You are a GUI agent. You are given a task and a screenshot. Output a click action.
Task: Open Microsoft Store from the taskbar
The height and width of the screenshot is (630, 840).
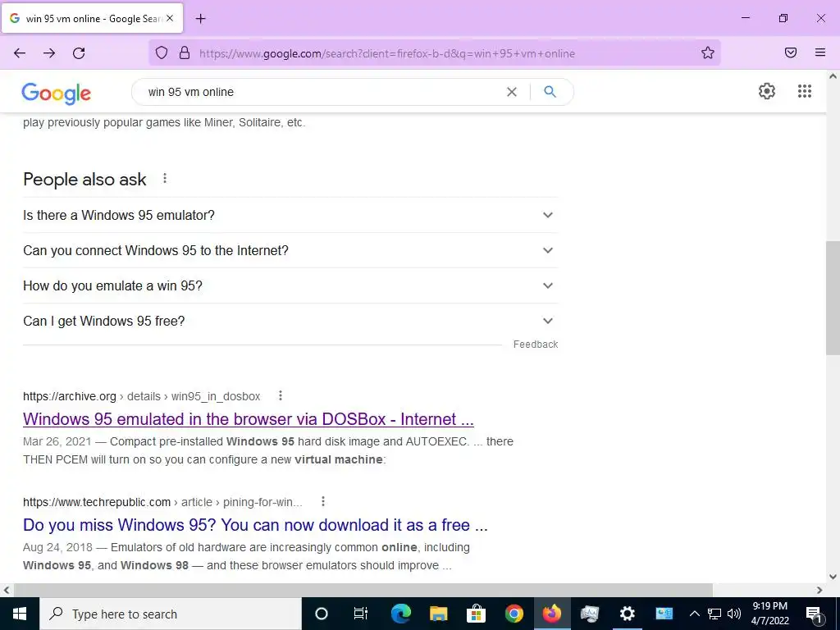476,614
